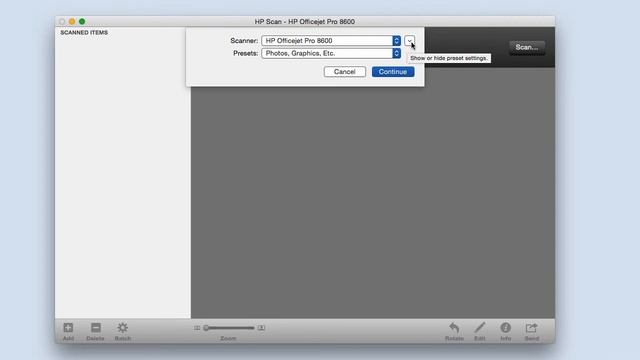The image size is (640, 360).
Task: Open the Scanner dropdown HP Officejet Pro 8600
Action: click(331, 40)
